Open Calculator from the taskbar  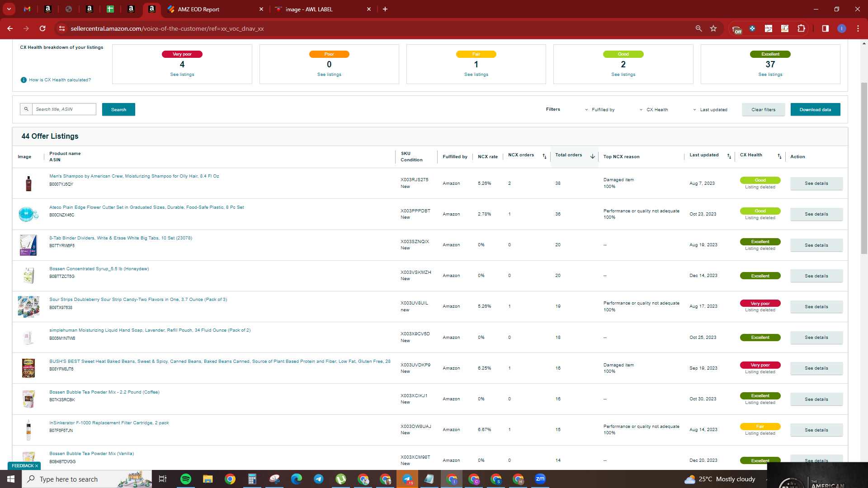tap(252, 479)
